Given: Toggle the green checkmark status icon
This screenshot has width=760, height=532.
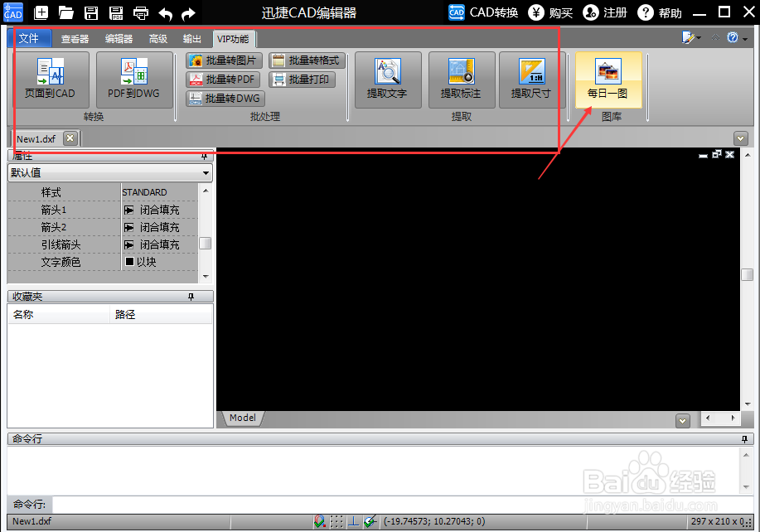Looking at the screenshot, I should [x=370, y=521].
